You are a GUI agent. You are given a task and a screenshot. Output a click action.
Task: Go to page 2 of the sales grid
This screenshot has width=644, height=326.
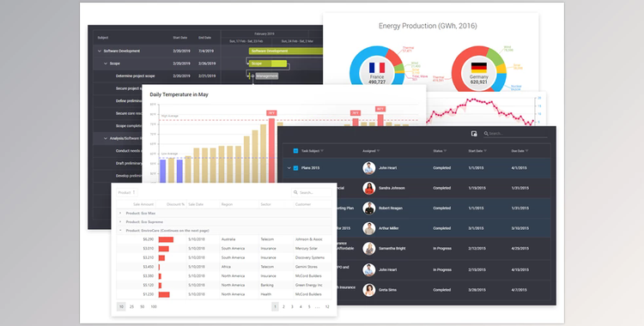pyautogui.click(x=283, y=307)
